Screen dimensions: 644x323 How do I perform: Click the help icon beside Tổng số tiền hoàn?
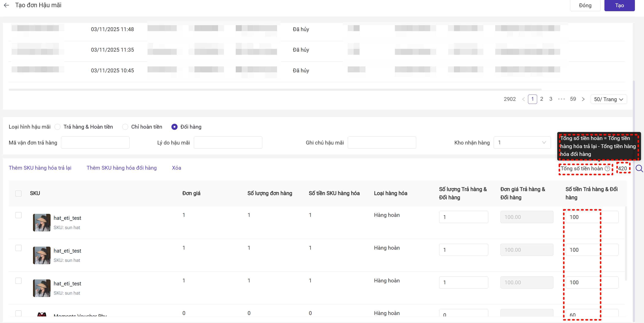(x=607, y=169)
